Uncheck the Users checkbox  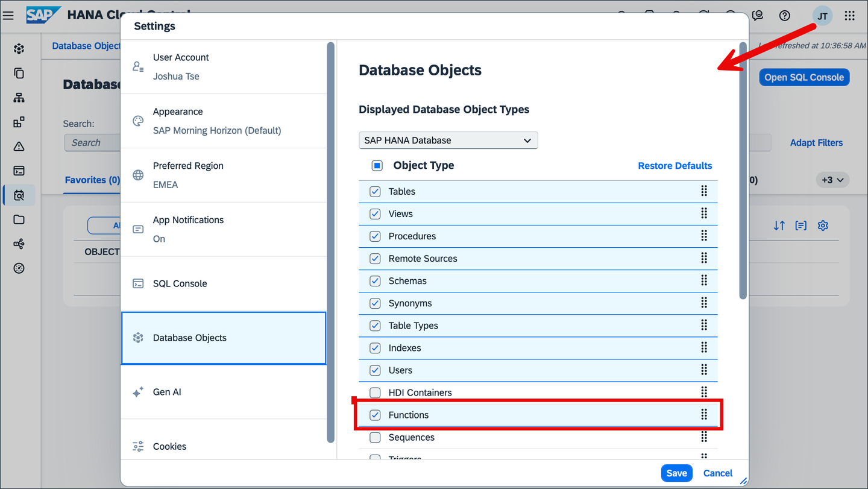coord(375,370)
